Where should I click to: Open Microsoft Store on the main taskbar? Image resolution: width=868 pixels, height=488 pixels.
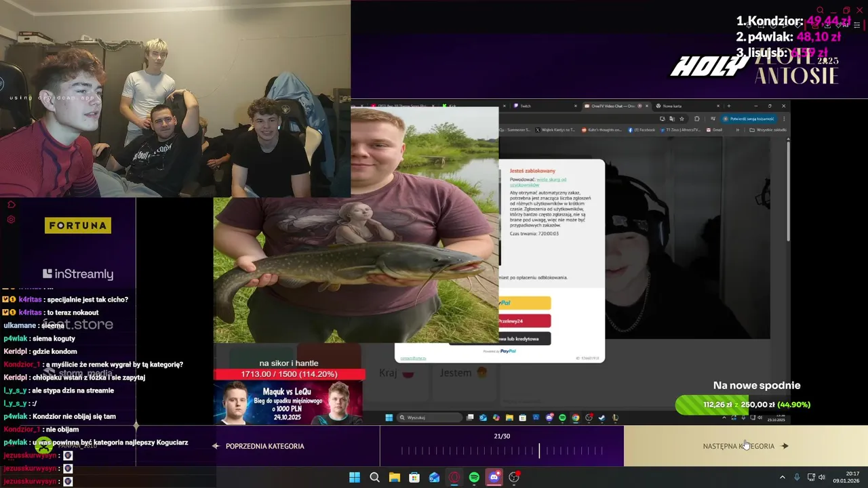[x=414, y=477]
